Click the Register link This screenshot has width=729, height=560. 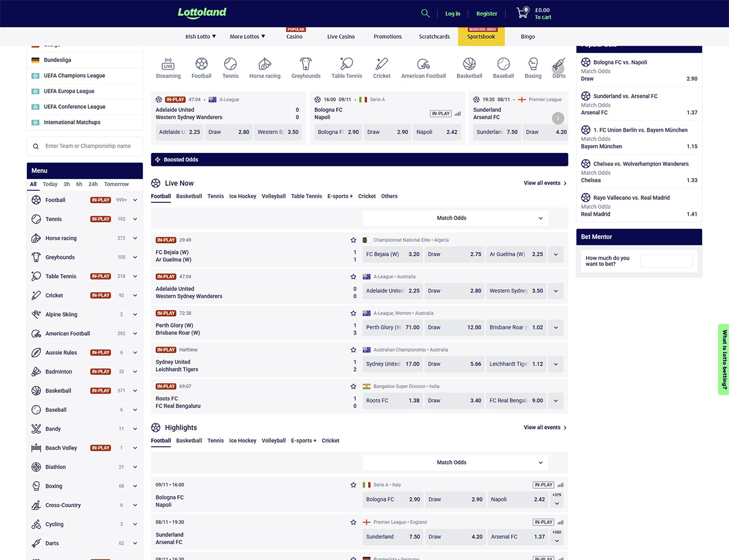(487, 13)
